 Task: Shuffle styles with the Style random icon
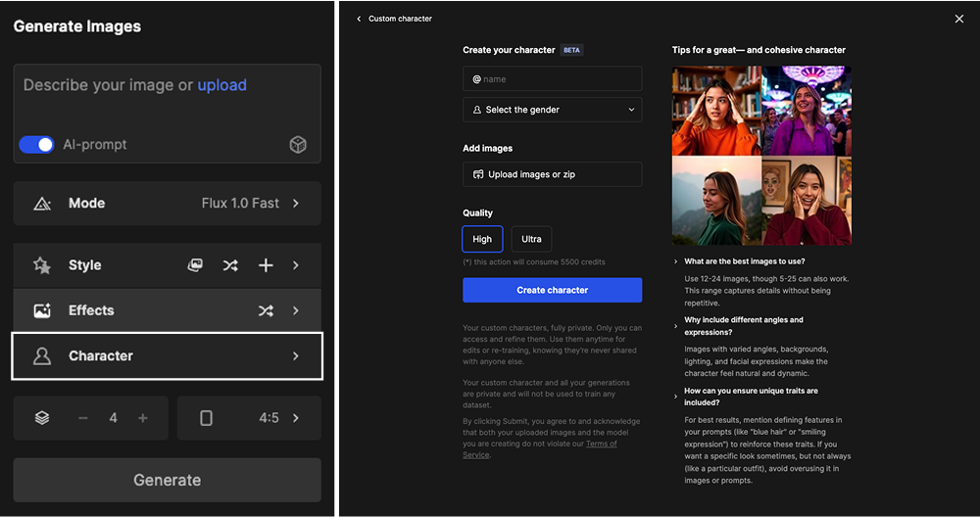pos(230,265)
